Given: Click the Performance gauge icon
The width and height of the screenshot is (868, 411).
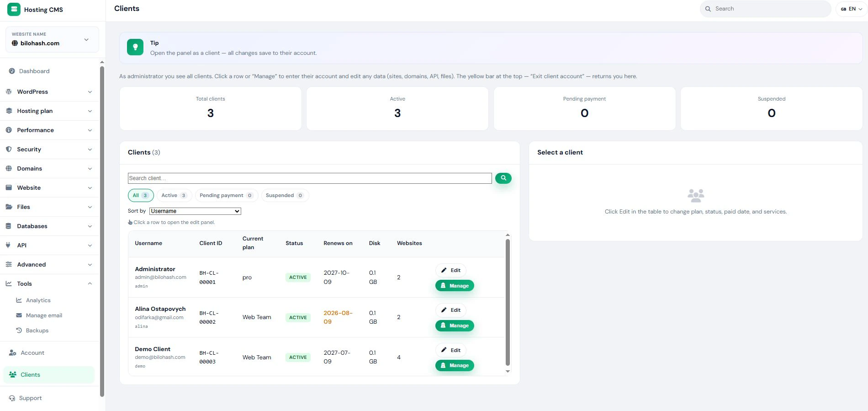Looking at the screenshot, I should point(9,130).
